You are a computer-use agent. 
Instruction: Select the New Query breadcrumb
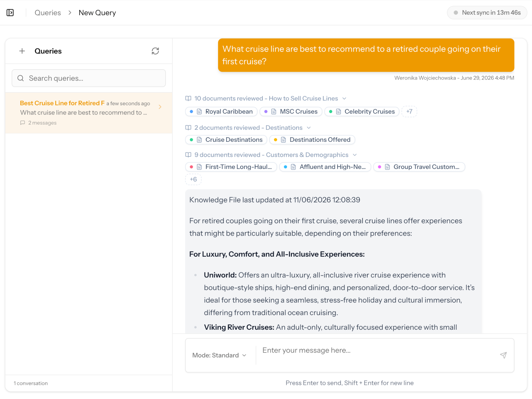97,13
